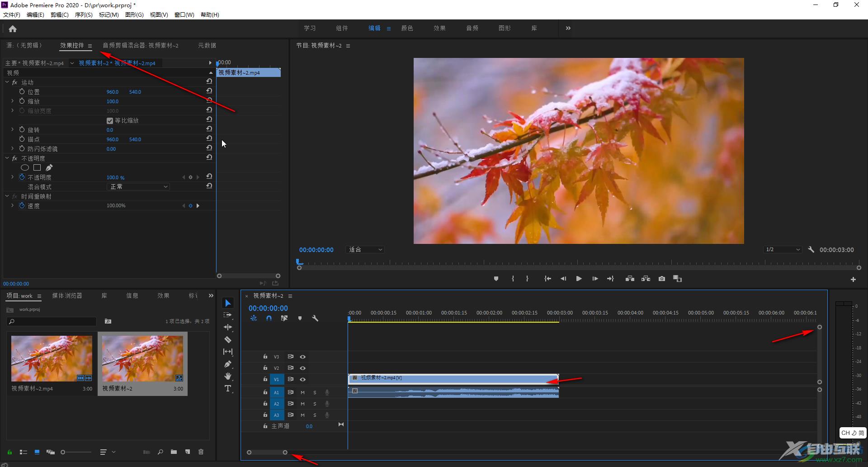The height and width of the screenshot is (467, 868).
Task: Open blend mode dropdown
Action: point(138,186)
